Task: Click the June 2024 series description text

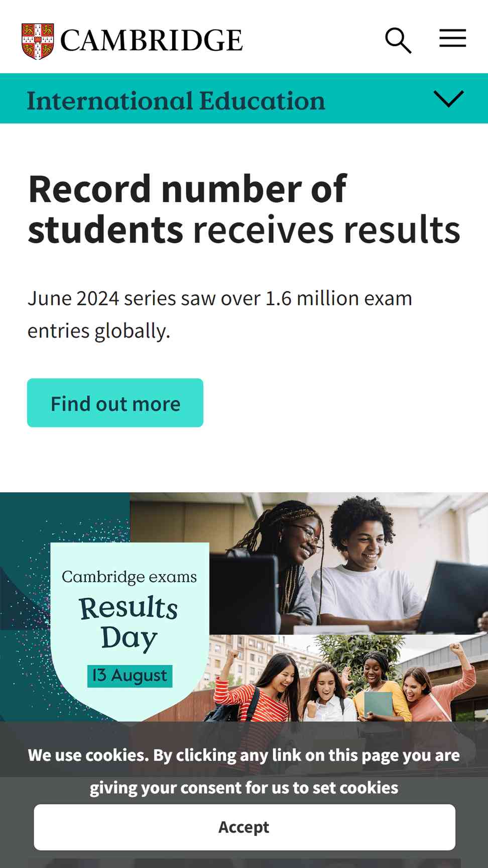Action: click(x=220, y=314)
